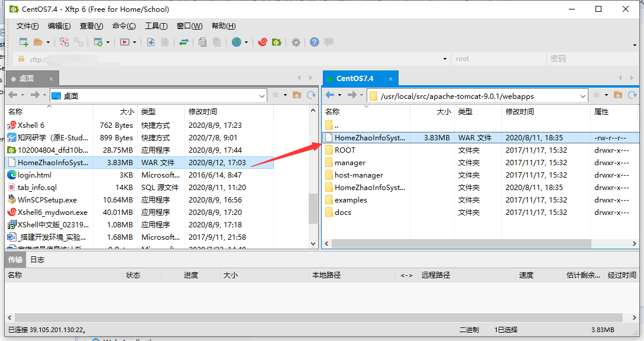Click the speech-bubble feedback icon
This screenshot has height=341, width=644.
(x=329, y=42)
